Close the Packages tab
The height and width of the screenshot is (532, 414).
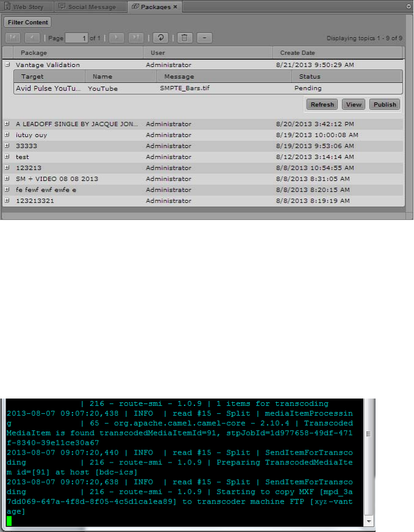tap(175, 7)
